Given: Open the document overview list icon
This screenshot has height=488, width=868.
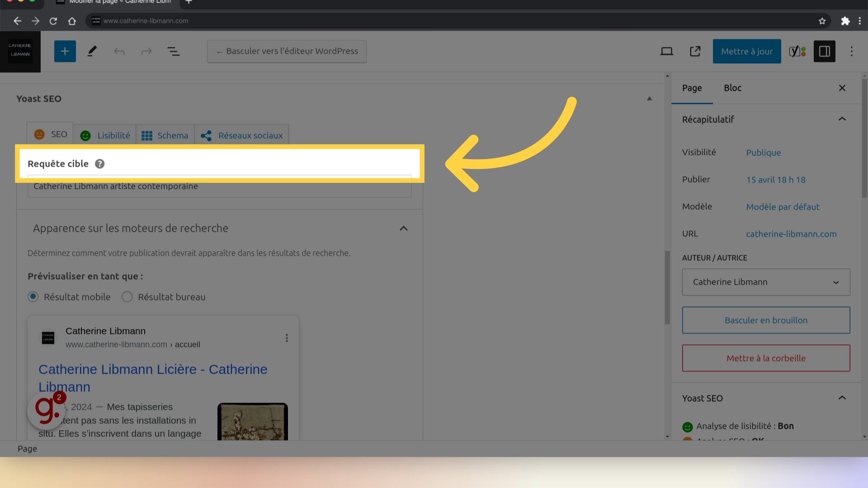Looking at the screenshot, I should click(174, 52).
